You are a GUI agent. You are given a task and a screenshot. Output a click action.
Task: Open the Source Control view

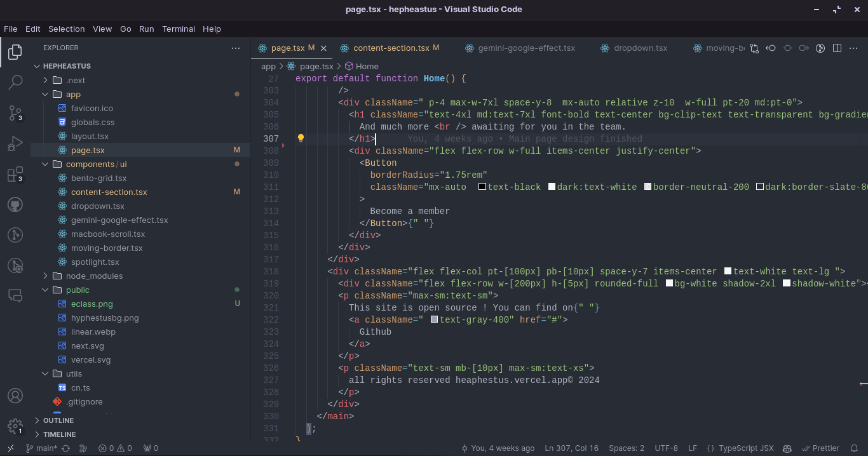(15, 113)
